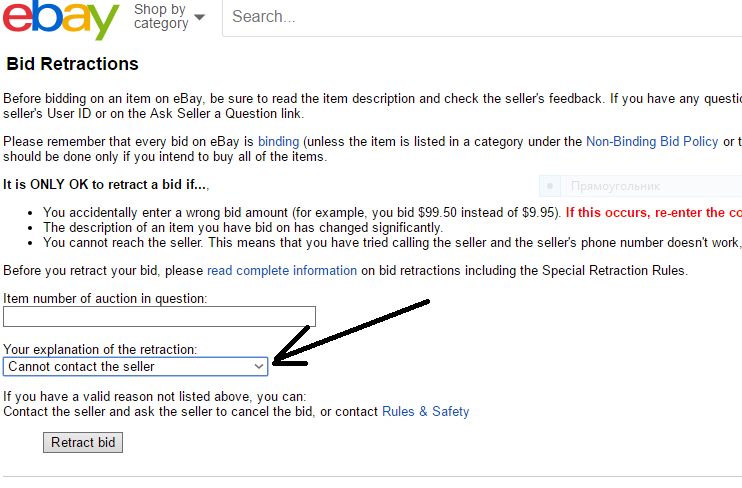Follow the Non-Binding Bid Policy link
The image size is (742, 488).
(x=652, y=142)
